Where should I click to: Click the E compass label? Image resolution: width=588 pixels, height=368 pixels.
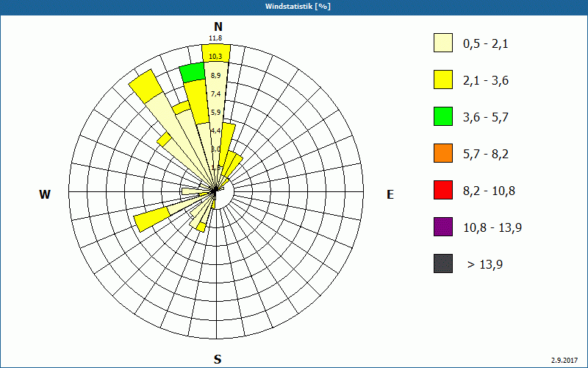390,194
